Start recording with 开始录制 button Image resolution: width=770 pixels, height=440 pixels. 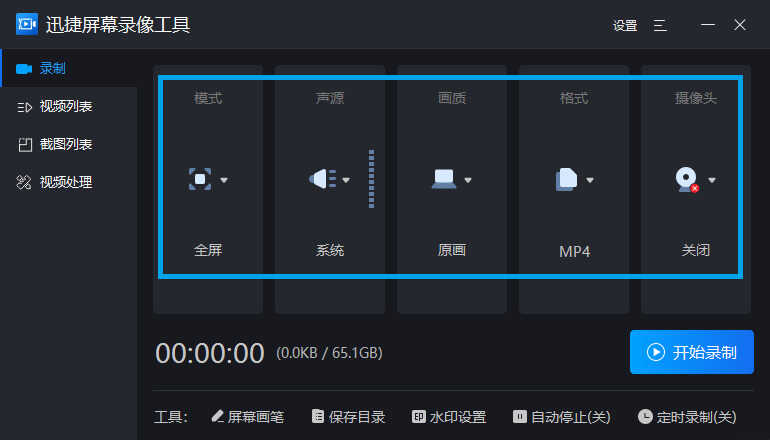pyautogui.click(x=692, y=352)
